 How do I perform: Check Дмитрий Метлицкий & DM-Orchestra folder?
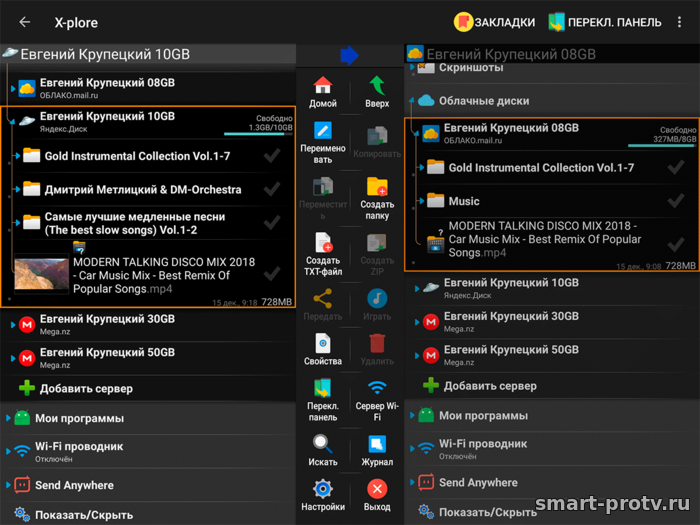click(x=271, y=189)
